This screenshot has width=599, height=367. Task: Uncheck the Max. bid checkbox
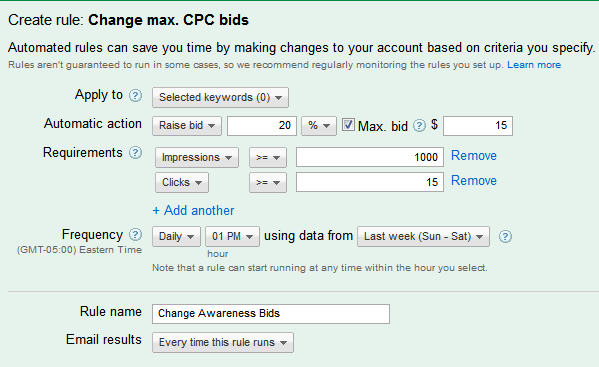tap(348, 124)
